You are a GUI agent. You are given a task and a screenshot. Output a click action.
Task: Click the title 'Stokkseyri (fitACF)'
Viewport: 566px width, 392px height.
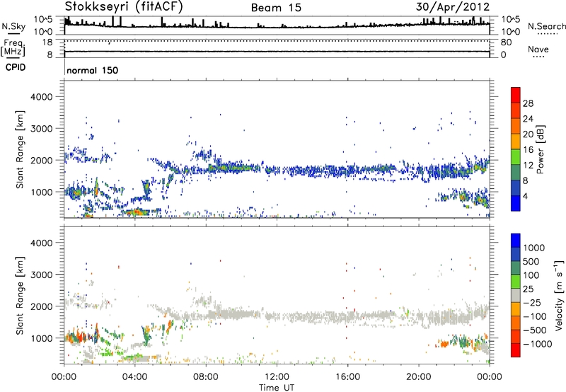tap(124, 6)
